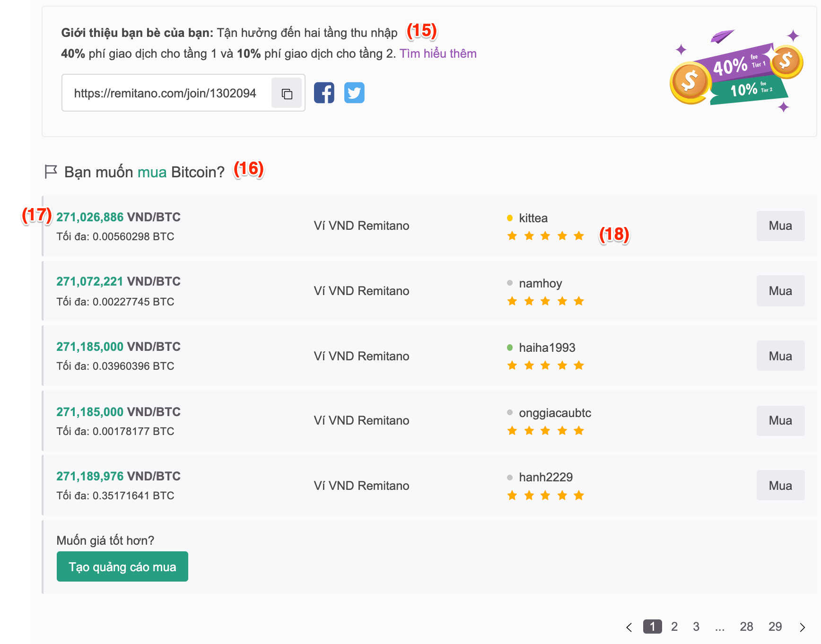Go to the previous page arrow
The width and height of the screenshot is (821, 644).
coord(629,627)
